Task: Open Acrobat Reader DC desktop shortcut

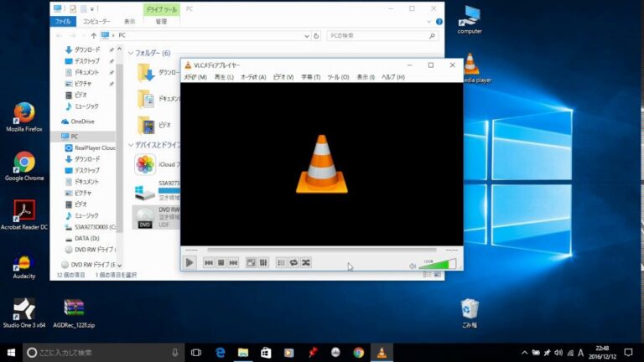Action: tap(23, 215)
